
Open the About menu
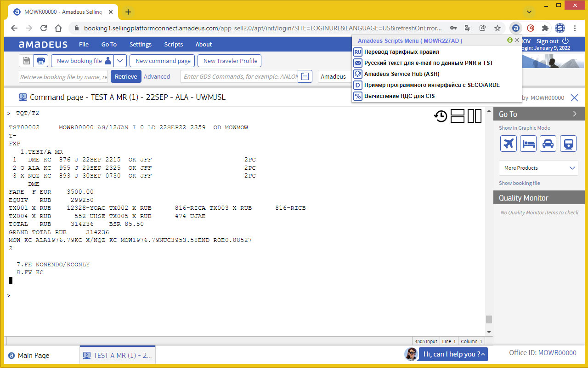(204, 44)
